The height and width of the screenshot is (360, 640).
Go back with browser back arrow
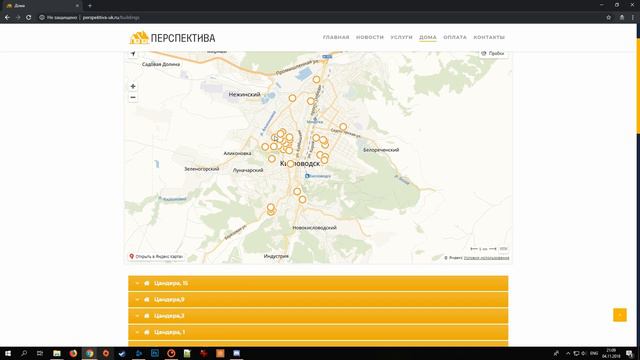tap(7, 18)
